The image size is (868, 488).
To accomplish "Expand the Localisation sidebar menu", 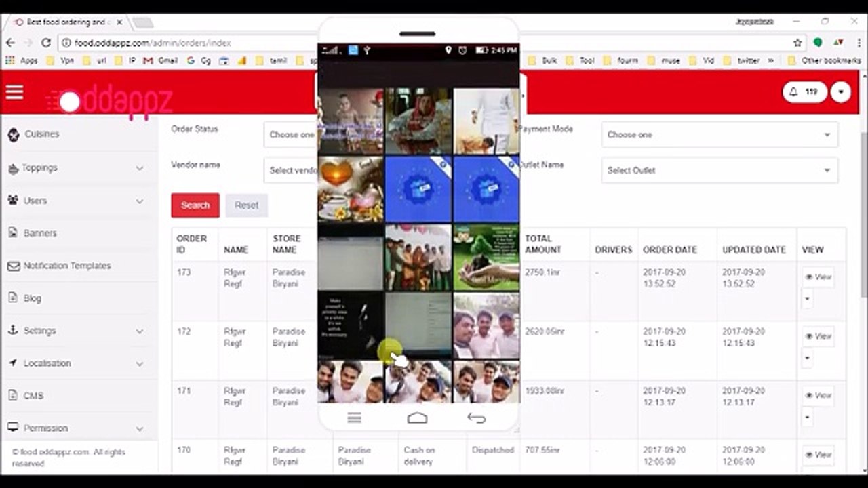I will 77,363.
